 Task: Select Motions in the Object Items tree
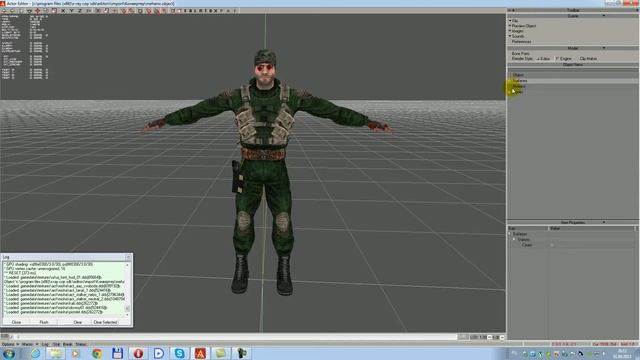coord(519,87)
